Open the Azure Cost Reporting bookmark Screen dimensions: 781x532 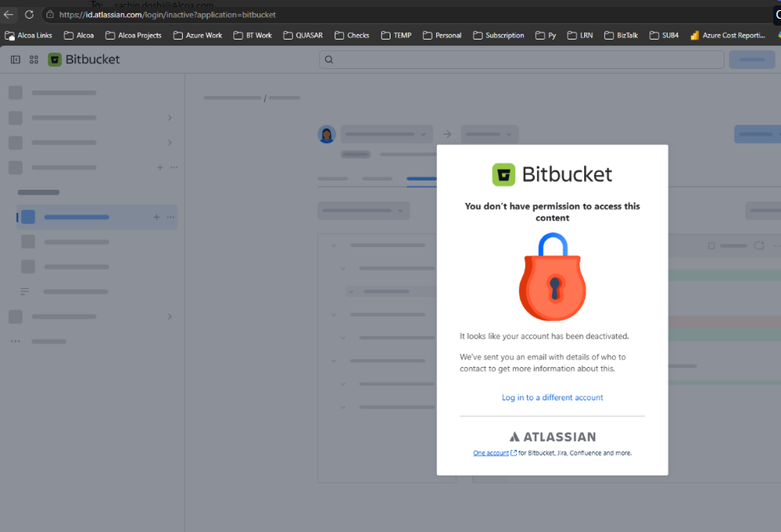click(x=728, y=35)
